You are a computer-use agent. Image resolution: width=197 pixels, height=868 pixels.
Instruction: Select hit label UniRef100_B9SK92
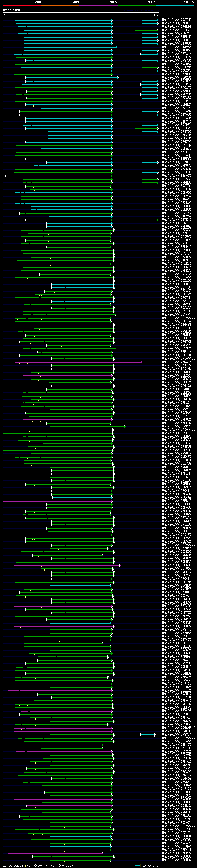coord(177,758)
